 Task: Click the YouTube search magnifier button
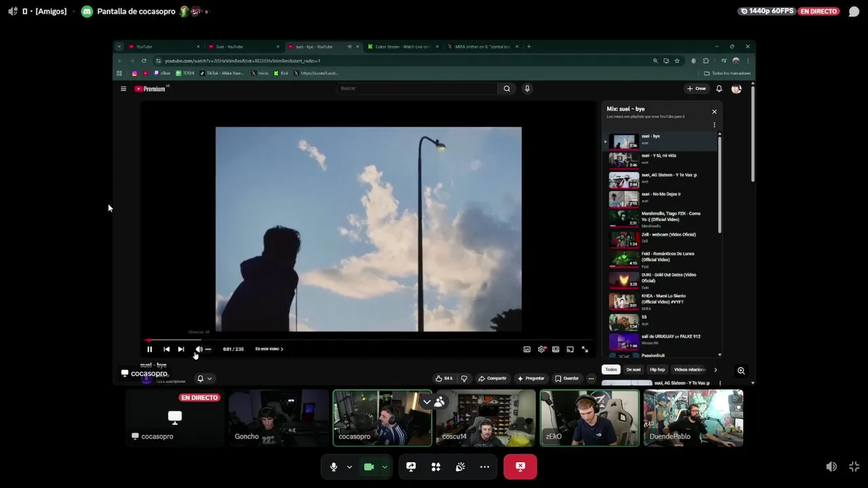point(507,88)
